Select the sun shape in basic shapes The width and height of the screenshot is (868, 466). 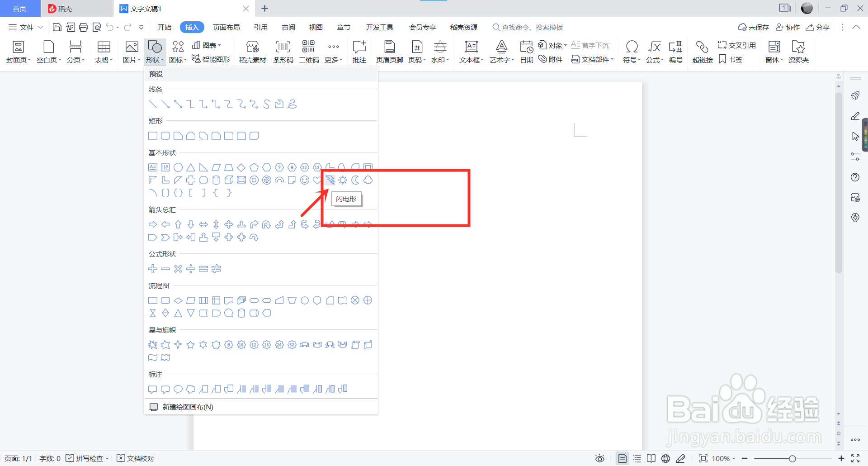click(x=343, y=180)
